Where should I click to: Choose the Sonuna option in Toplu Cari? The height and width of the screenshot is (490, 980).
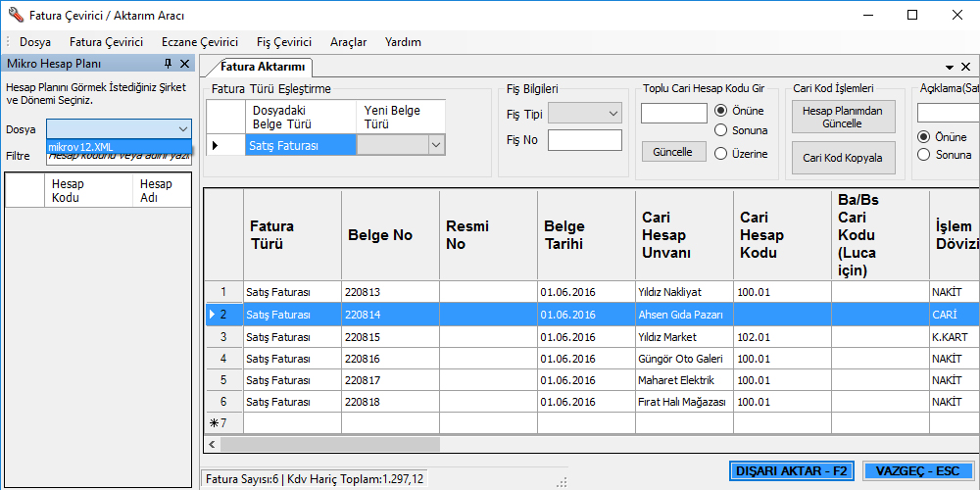721,130
